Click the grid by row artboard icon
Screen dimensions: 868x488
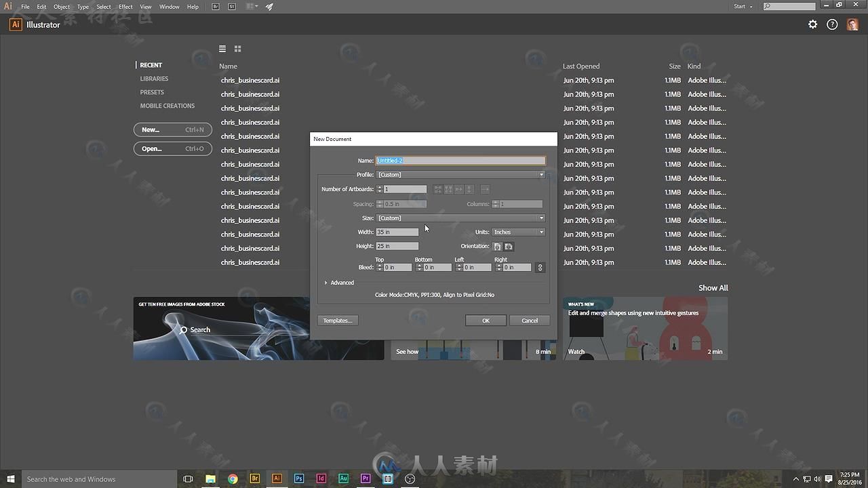coord(438,189)
